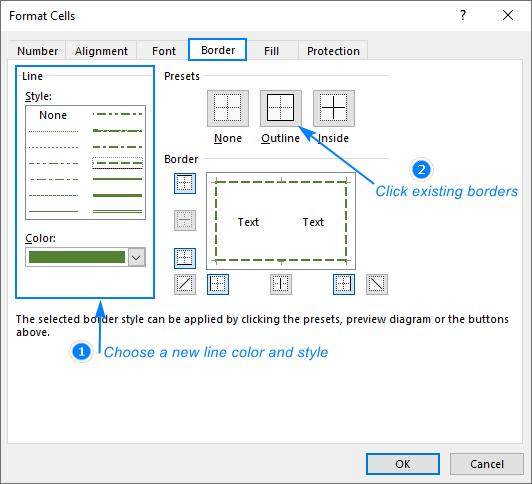The width and height of the screenshot is (532, 484).
Task: Toggle the right border button
Action: 344,284
